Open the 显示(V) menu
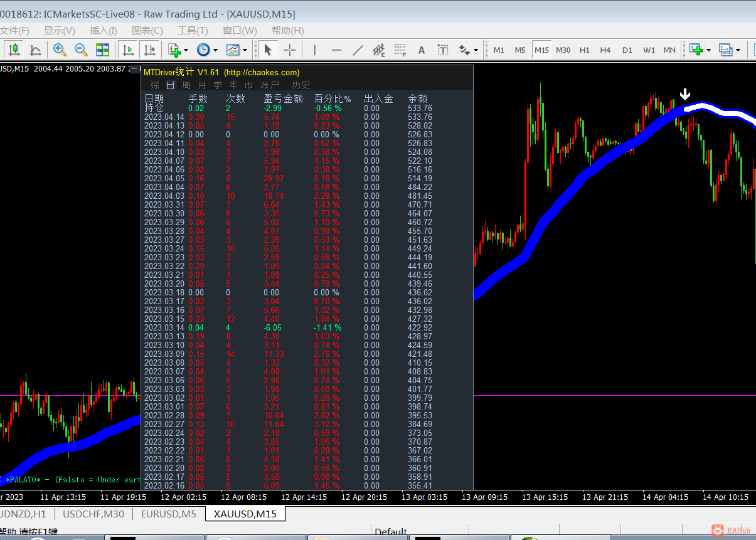Image resolution: width=756 pixels, height=540 pixels. (60, 30)
